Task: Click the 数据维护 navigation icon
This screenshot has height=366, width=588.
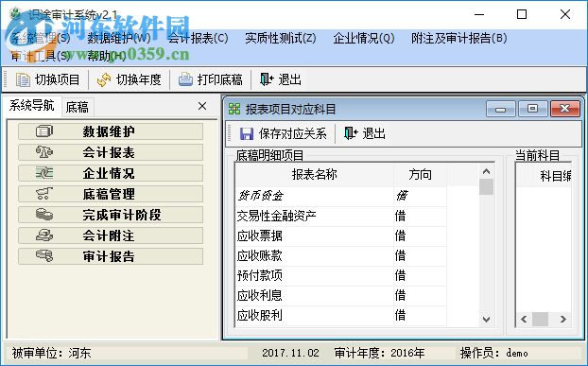Action: [44, 131]
